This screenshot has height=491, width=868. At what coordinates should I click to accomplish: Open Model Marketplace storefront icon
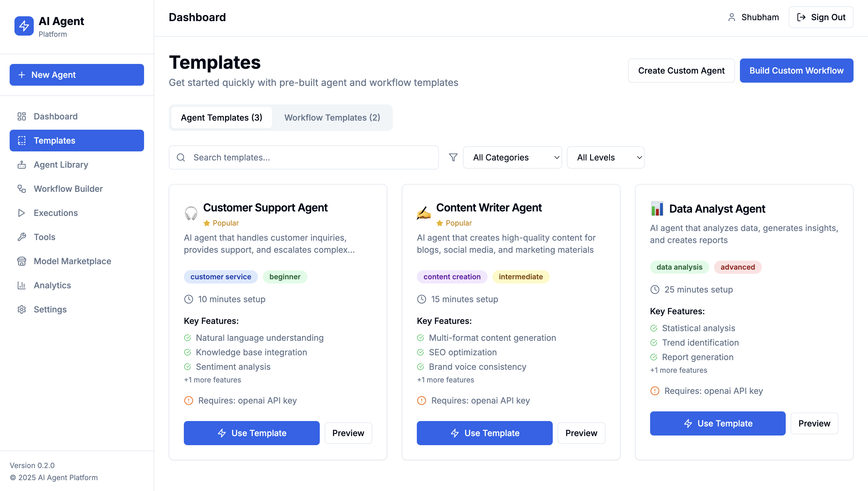[x=22, y=261]
